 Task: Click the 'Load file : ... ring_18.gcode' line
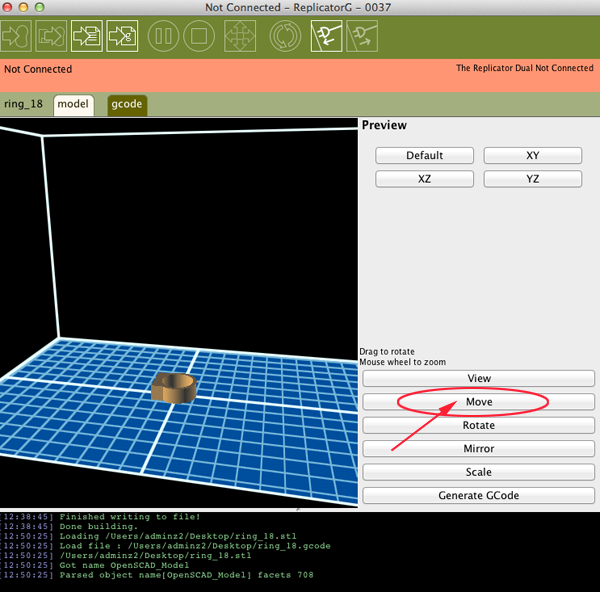pyautogui.click(x=195, y=546)
